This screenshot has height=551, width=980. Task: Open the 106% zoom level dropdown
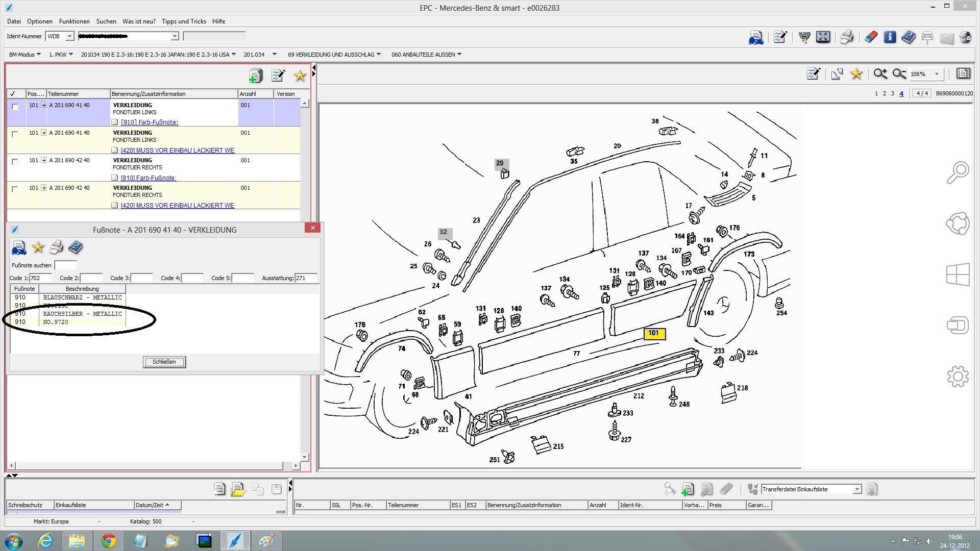point(937,74)
